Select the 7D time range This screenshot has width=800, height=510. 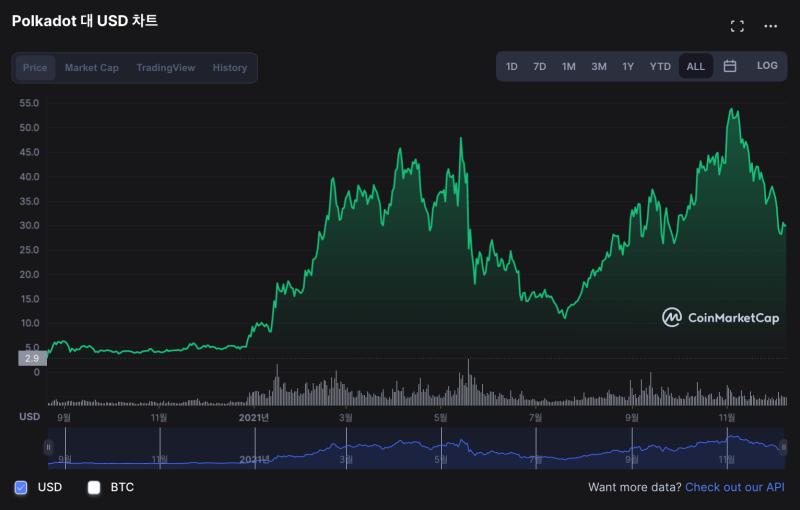pos(540,66)
